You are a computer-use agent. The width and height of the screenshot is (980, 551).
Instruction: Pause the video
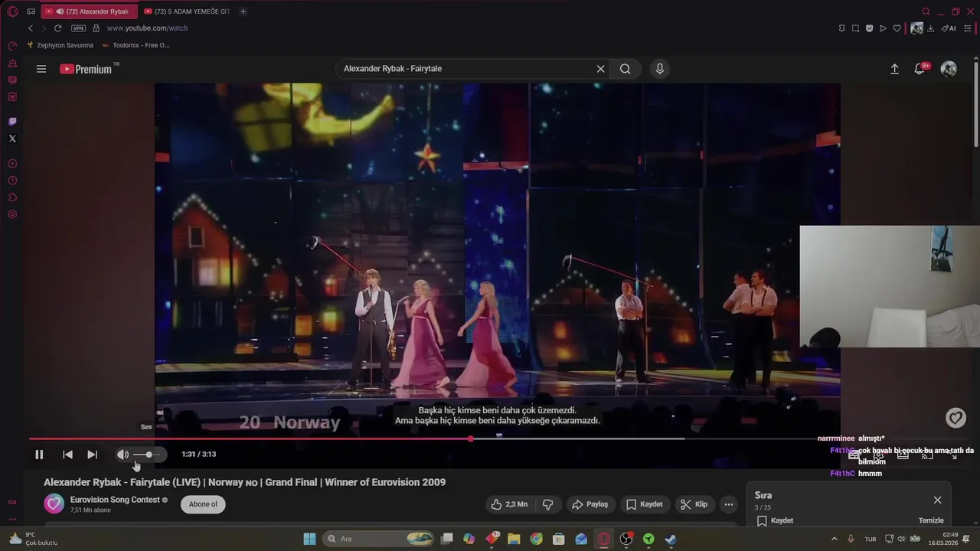[39, 455]
